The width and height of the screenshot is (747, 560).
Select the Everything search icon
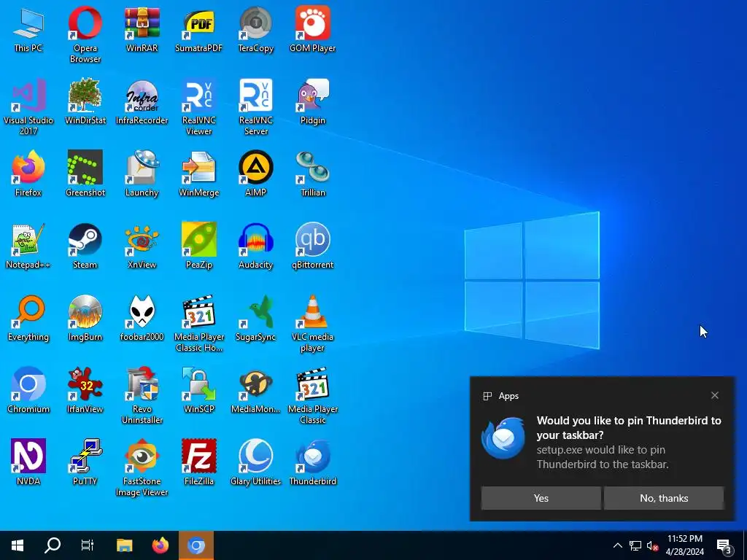[x=28, y=318]
